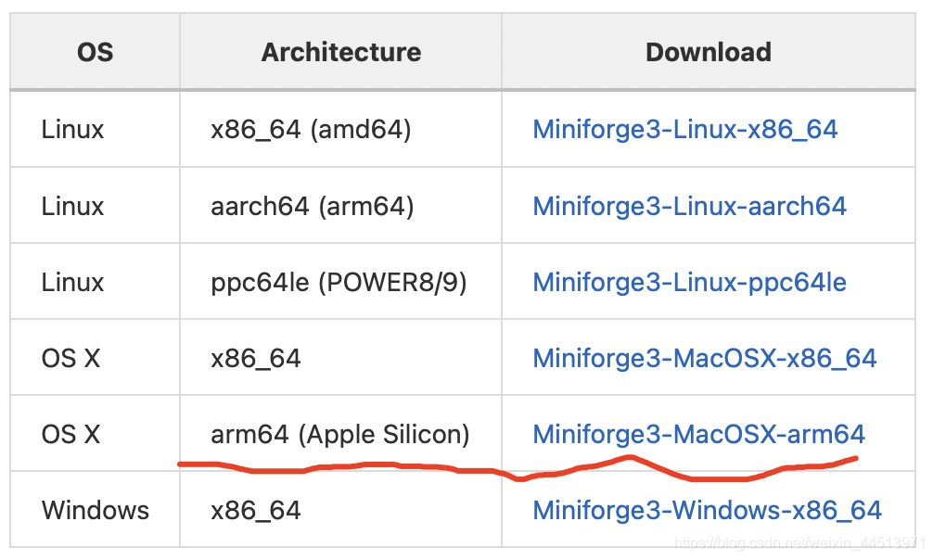Screen dimensions: 933x560
Task: Click the Architecture column header
Action: [340, 52]
